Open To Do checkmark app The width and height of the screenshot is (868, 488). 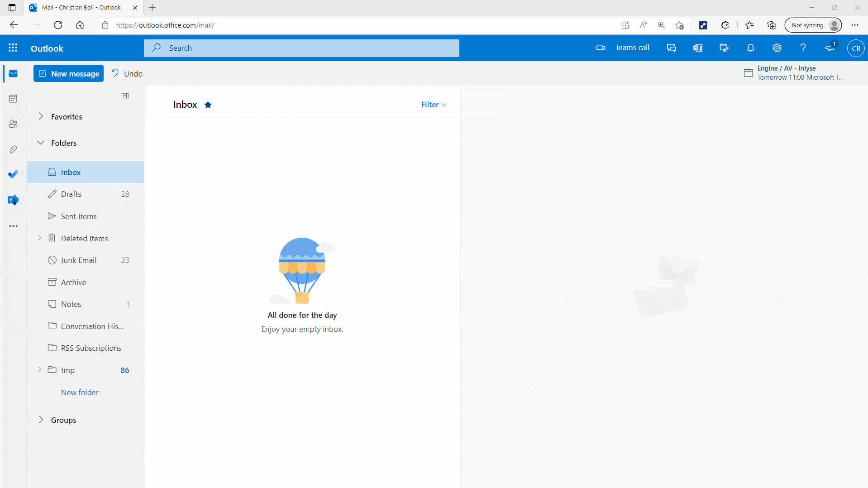click(x=13, y=174)
